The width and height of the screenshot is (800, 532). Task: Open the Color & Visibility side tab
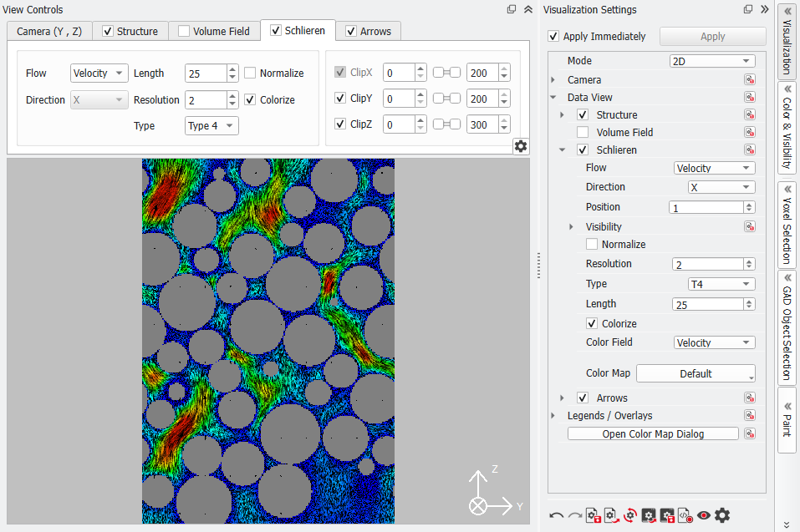[x=787, y=128]
